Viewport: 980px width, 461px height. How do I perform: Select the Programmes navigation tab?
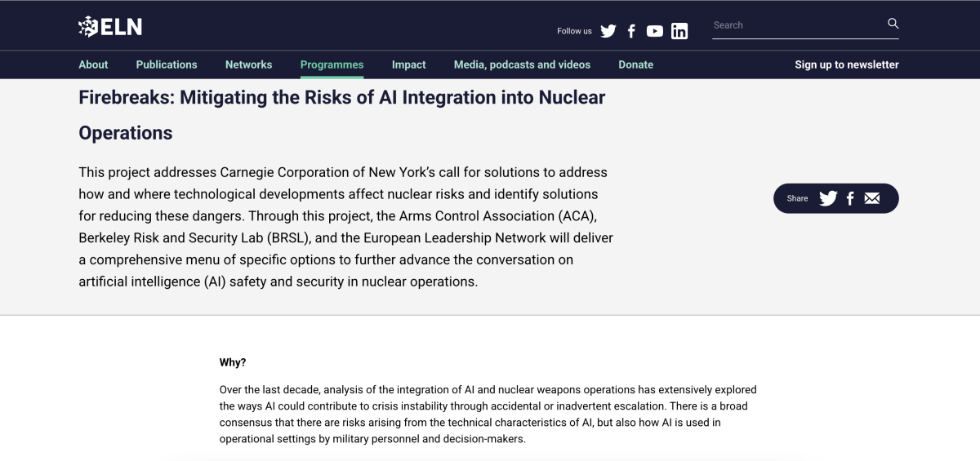332,64
